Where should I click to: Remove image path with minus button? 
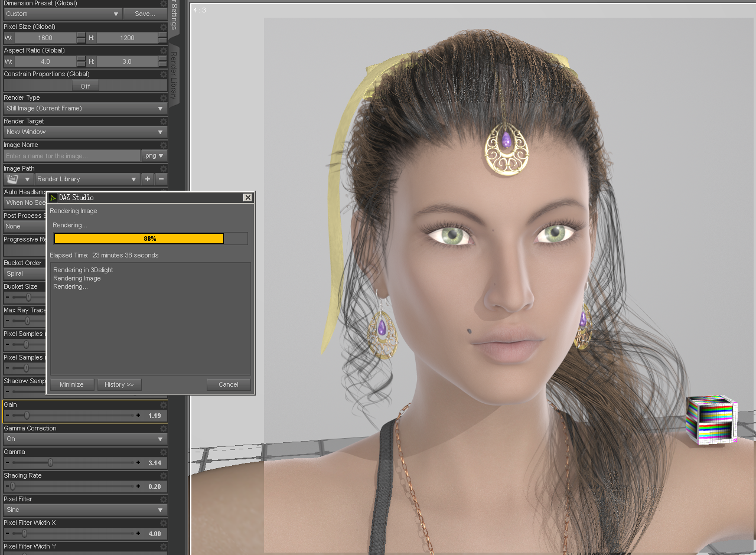pyautogui.click(x=161, y=179)
